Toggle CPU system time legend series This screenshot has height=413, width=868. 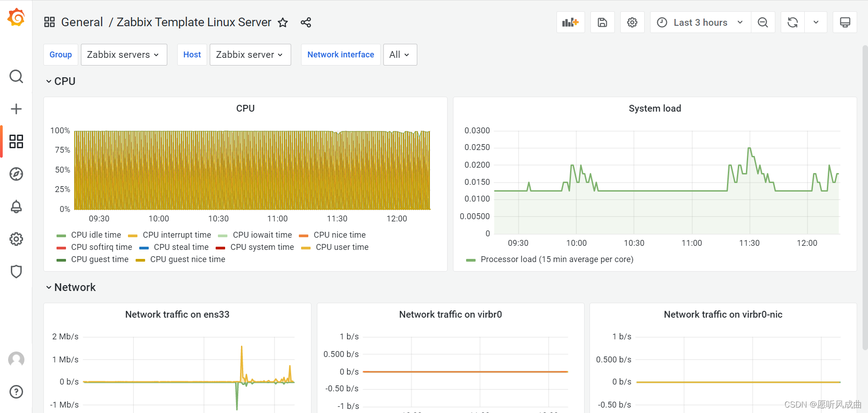[262, 247]
